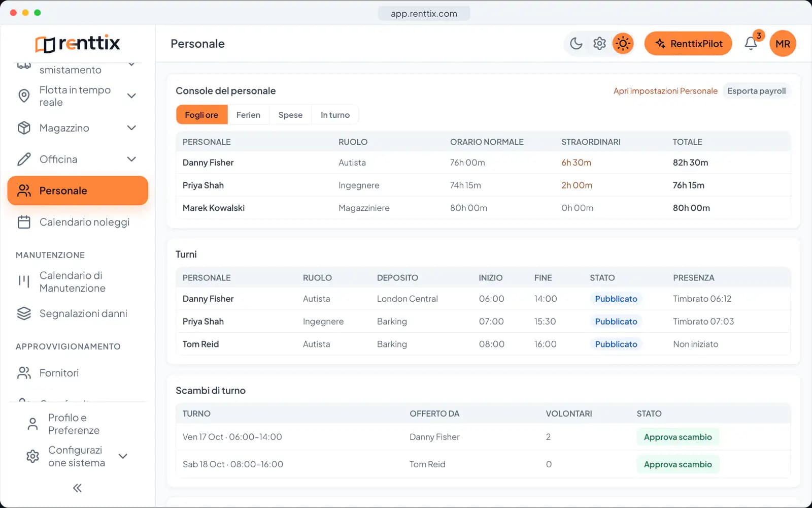This screenshot has width=812, height=508.
Task: Select light mode sun icon
Action: coord(623,44)
